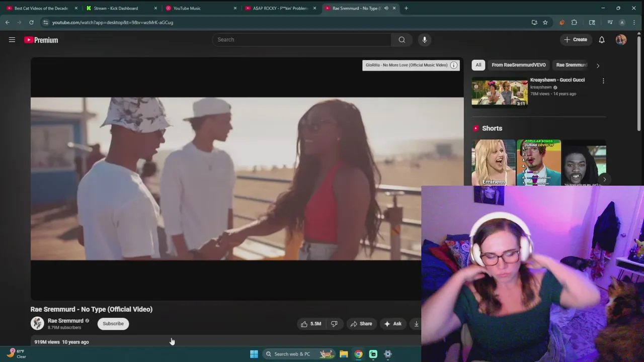Bookmark this page with the star
Screen dimensions: 644x362
(x=545, y=22)
